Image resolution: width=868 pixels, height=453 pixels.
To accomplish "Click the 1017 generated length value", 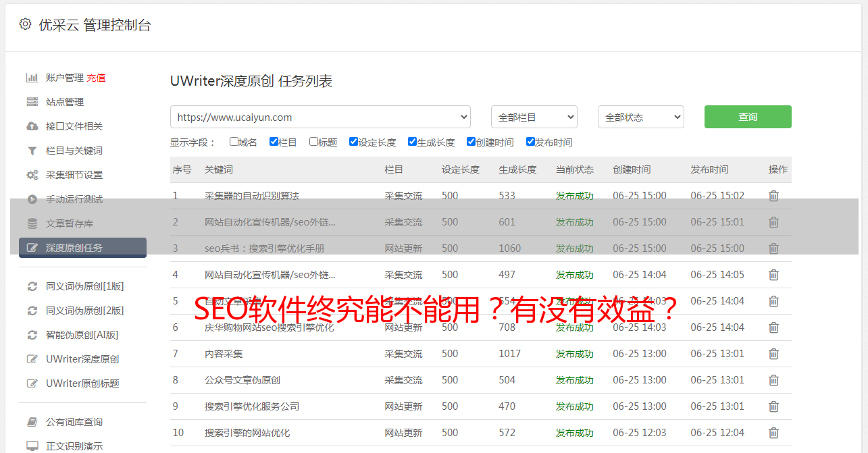I will (510, 354).
